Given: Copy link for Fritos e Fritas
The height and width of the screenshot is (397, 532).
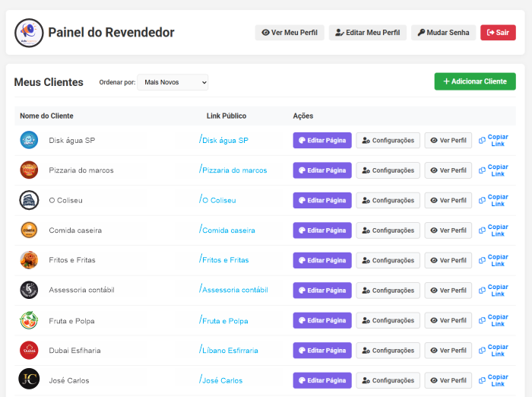Looking at the screenshot, I should pyautogui.click(x=494, y=260).
